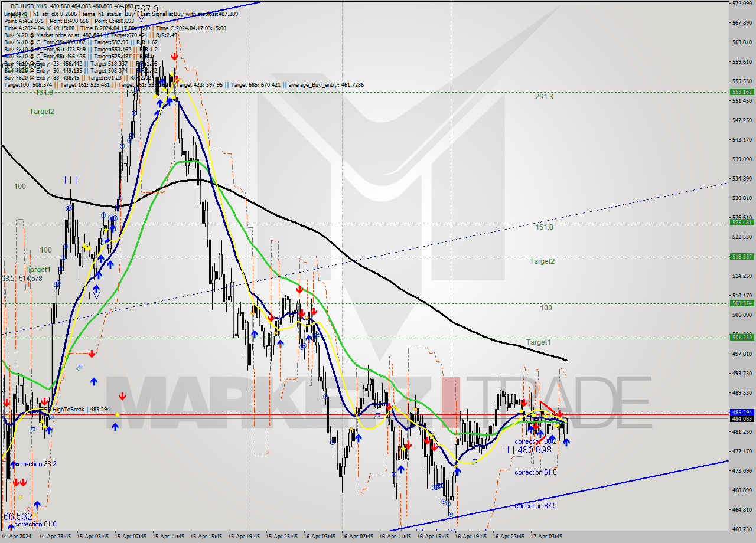Click the green 508.374 price level tag
Image resolution: width=756 pixels, height=543 pixels.
(x=742, y=303)
